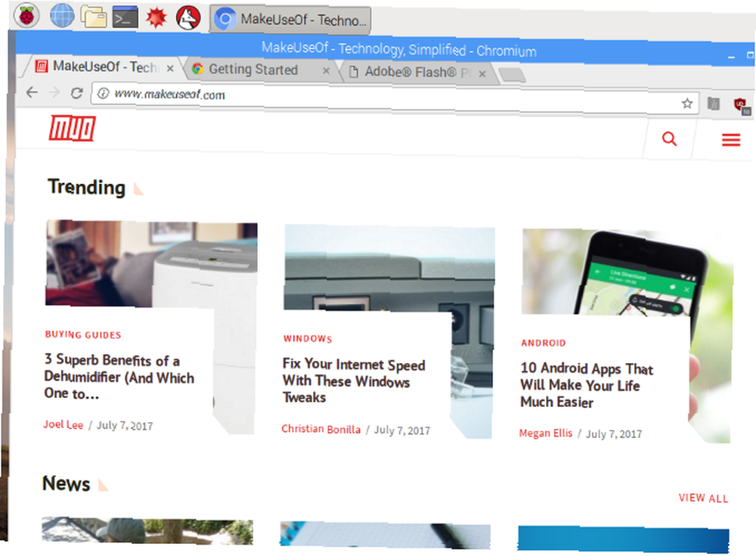Switch to the MakeUseOf - Tech tab
Image resolution: width=756 pixels, height=556 pixels.
[x=104, y=67]
